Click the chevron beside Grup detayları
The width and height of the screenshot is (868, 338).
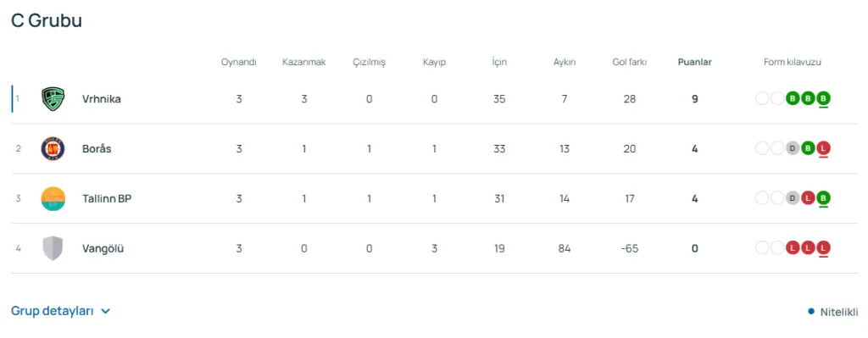(x=106, y=312)
